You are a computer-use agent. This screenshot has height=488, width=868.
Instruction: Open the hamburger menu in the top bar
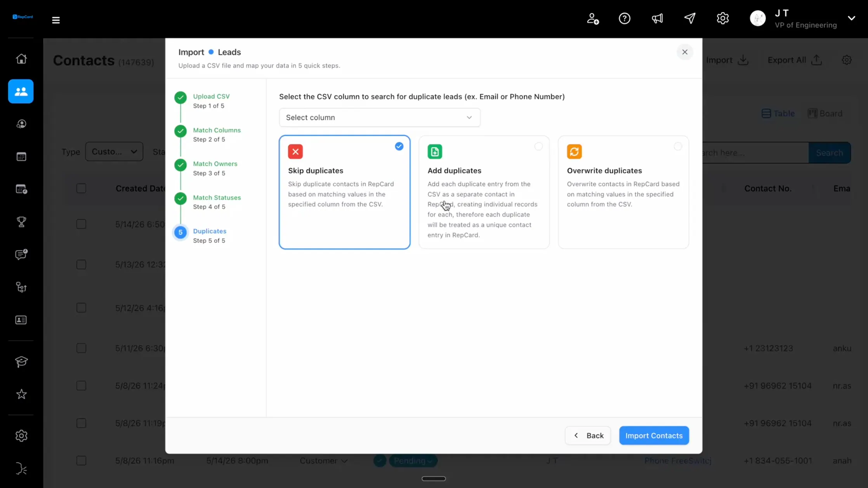(x=56, y=20)
